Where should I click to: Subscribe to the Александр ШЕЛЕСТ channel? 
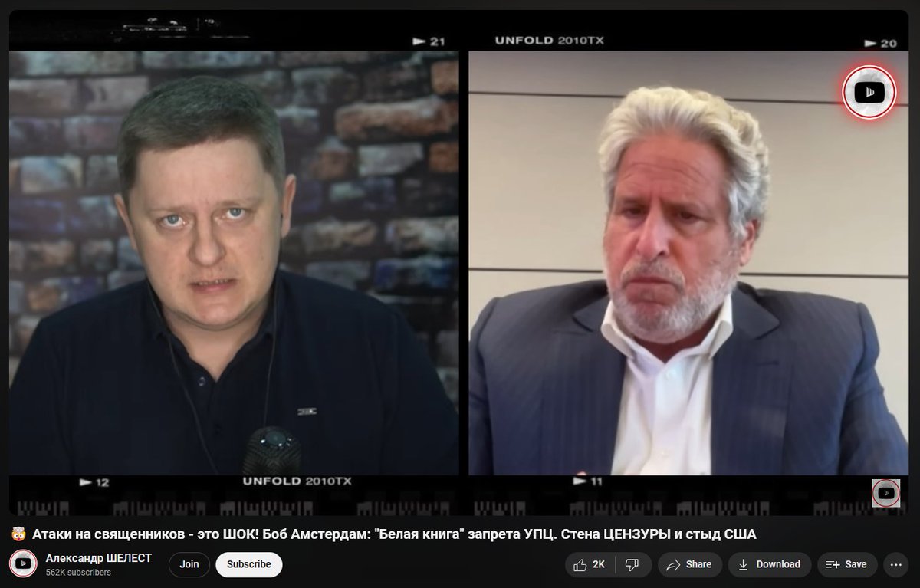249,564
